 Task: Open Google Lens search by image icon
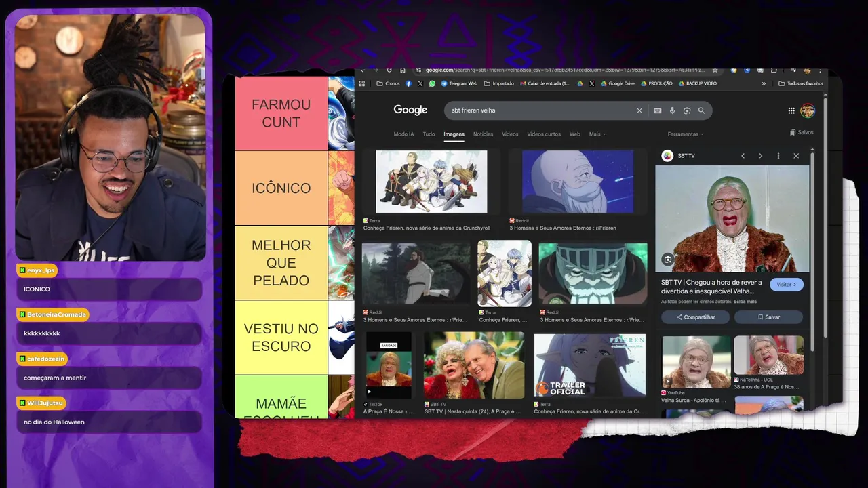tap(687, 110)
